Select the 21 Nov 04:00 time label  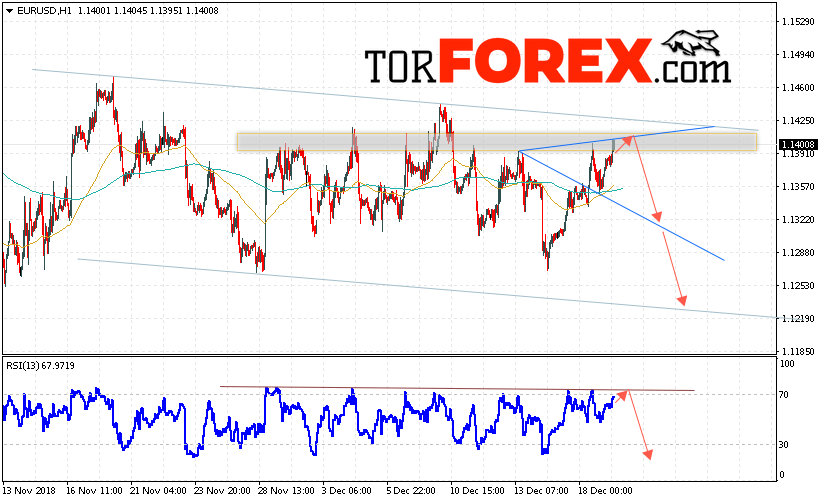click(x=158, y=491)
